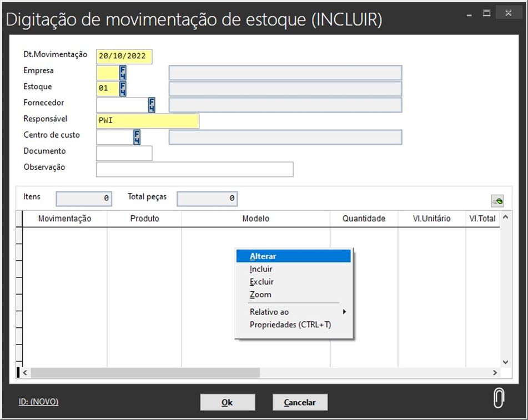Click the Centro de custo description field

(x=285, y=137)
